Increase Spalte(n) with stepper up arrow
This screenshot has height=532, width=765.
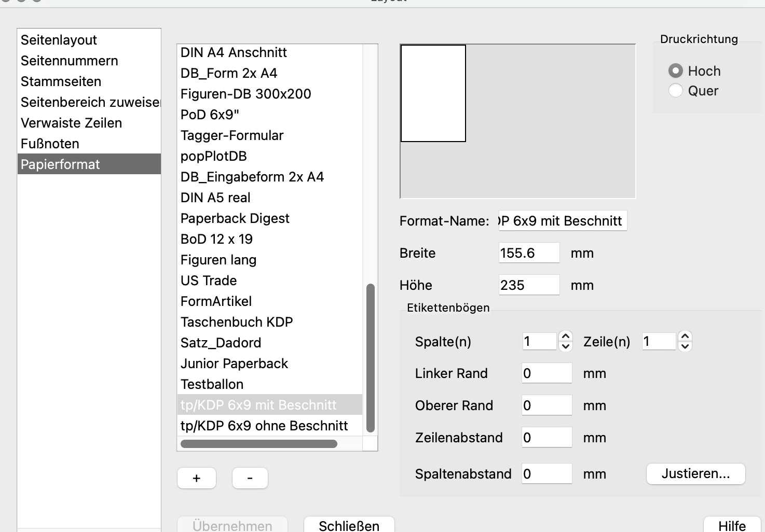coord(566,337)
